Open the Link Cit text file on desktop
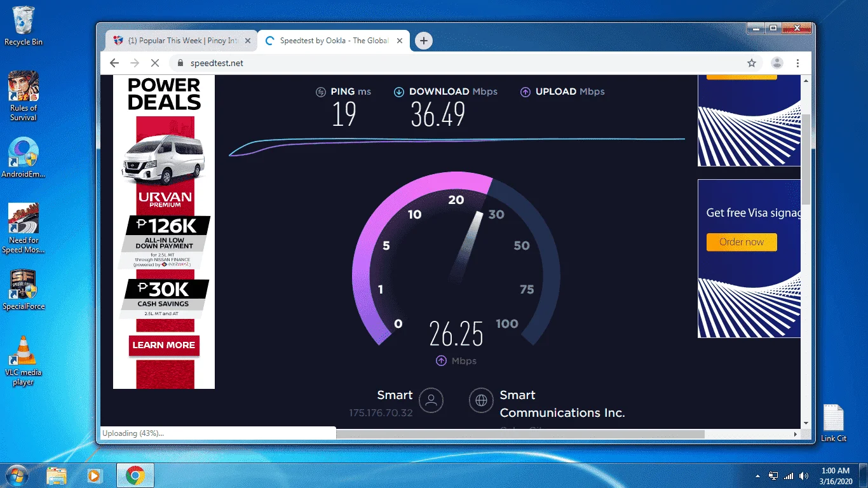Image resolution: width=868 pixels, height=488 pixels. (x=833, y=423)
